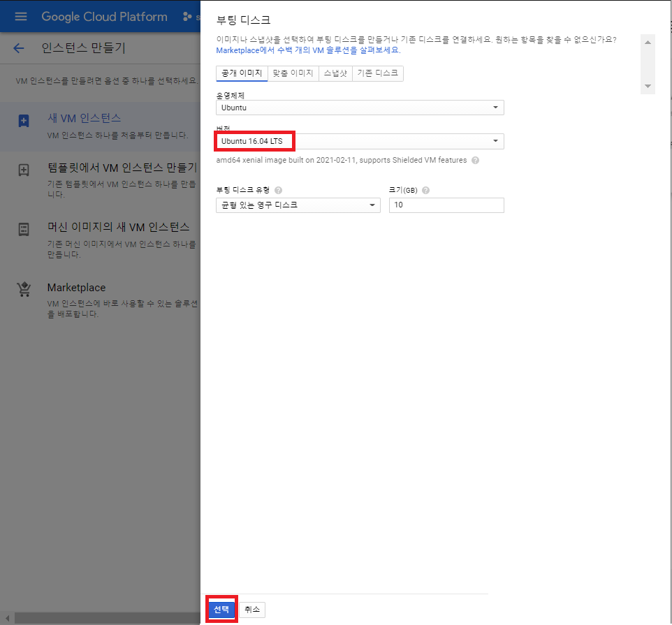The height and width of the screenshot is (625, 672).
Task: Select 새 VM 인스턴스 option
Action: click(100, 126)
